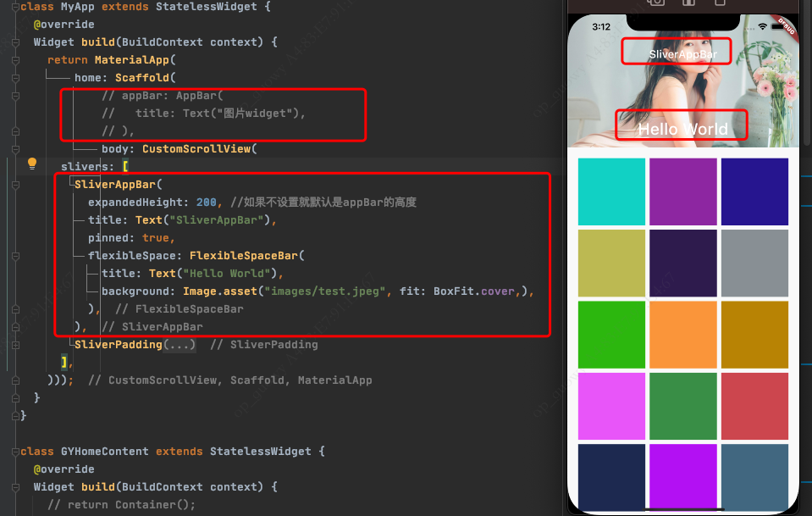
Task: Collapse fold marker beside body: CustomScrollView
Action: pos(15,149)
